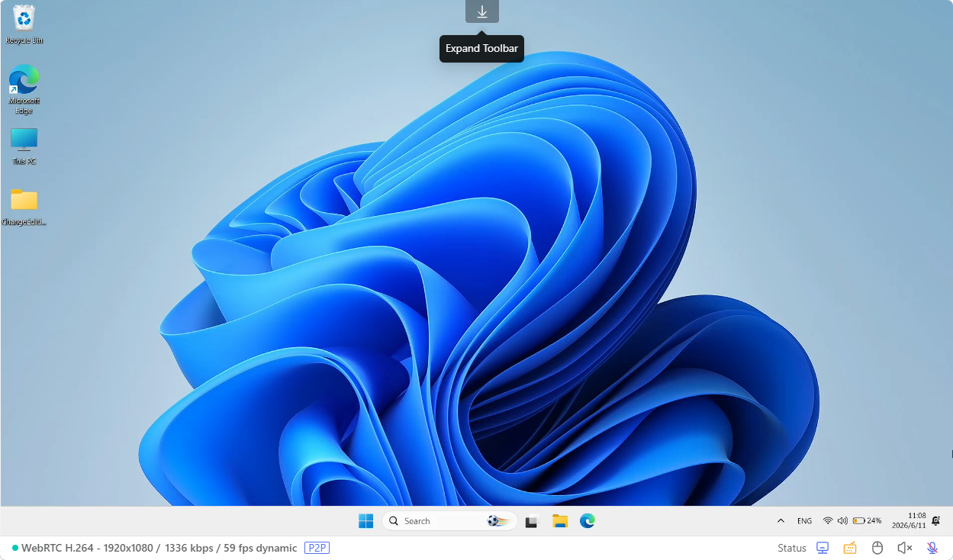Open the notifications bell icon
The width and height of the screenshot is (953, 560).
(936, 520)
